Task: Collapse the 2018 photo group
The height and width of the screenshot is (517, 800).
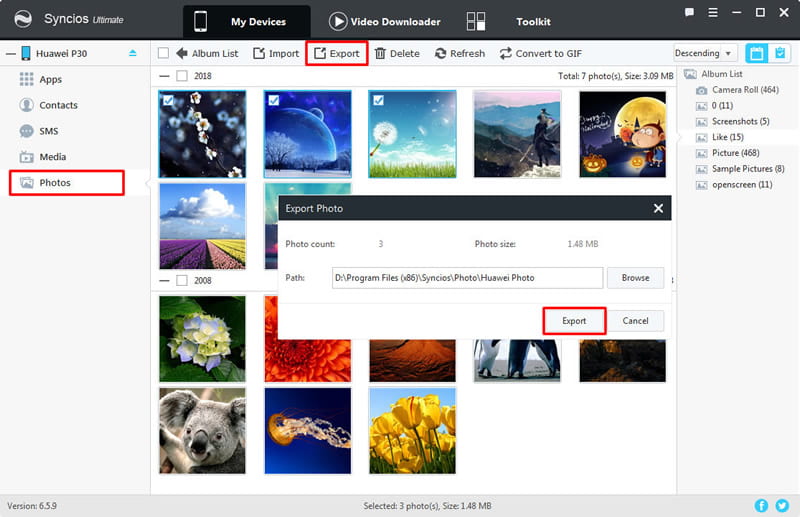Action: (164, 76)
